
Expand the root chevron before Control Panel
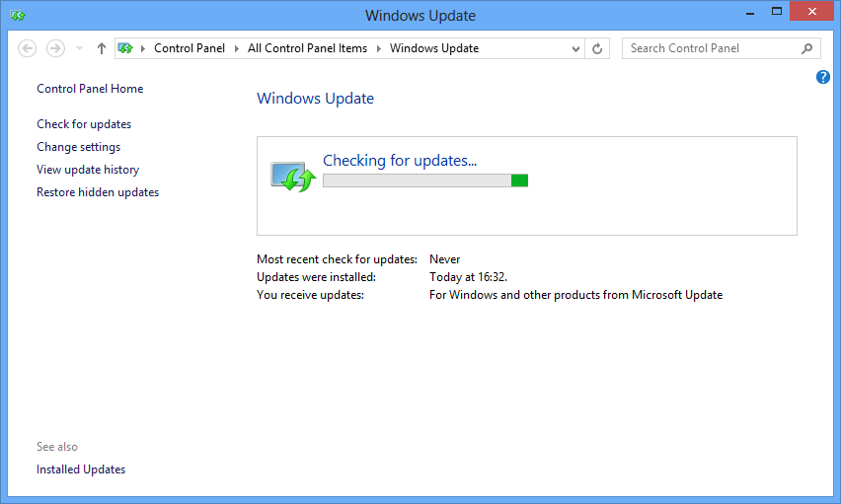point(143,48)
